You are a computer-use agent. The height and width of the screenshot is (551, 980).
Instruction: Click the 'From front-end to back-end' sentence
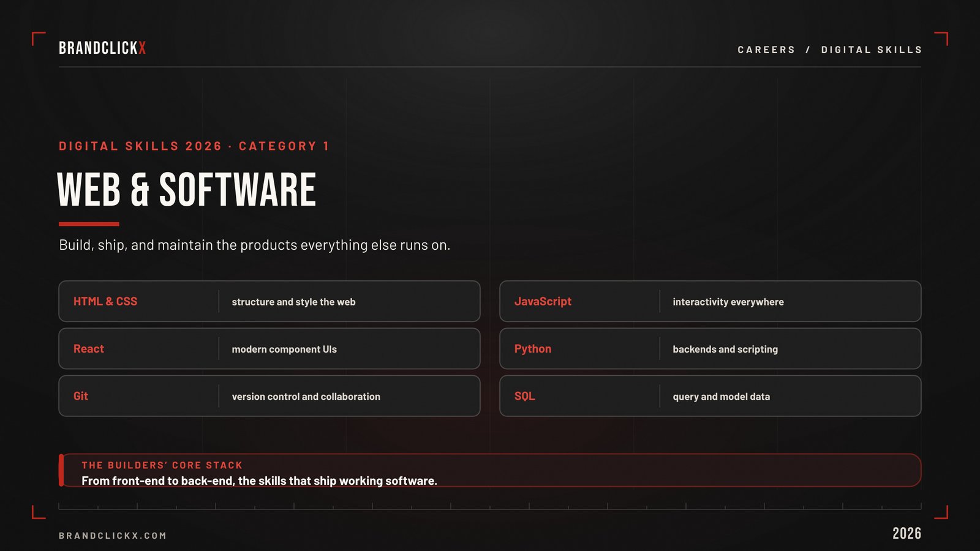[259, 481]
